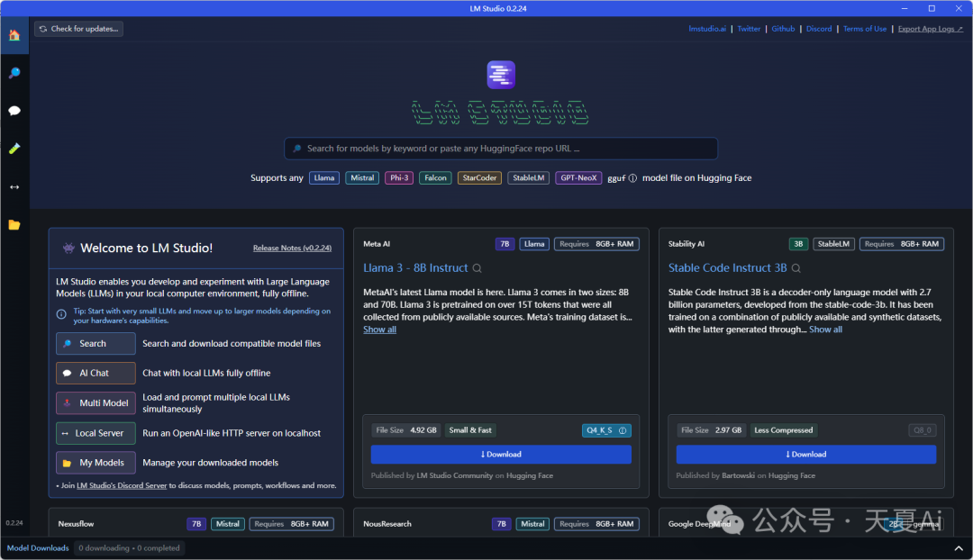Open Llama 3 - 8B Instruct title link
Screen dimensions: 973x560
click(x=415, y=268)
